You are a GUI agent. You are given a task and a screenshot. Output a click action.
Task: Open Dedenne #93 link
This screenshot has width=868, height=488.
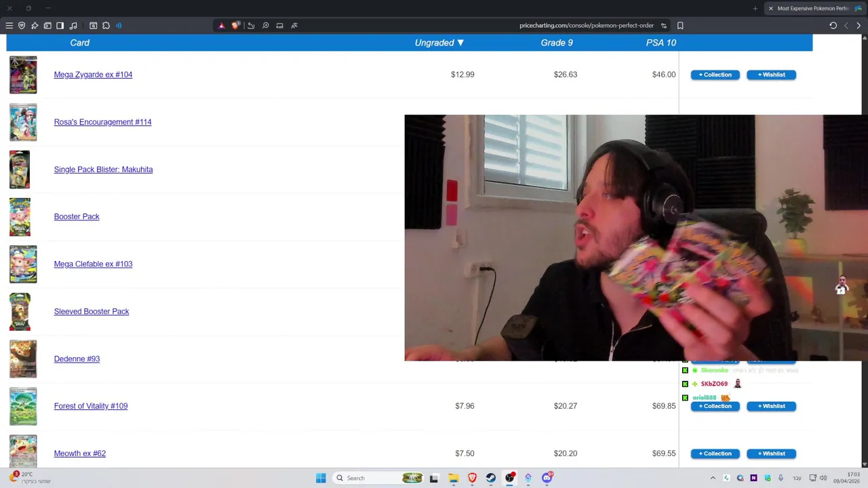(x=77, y=359)
